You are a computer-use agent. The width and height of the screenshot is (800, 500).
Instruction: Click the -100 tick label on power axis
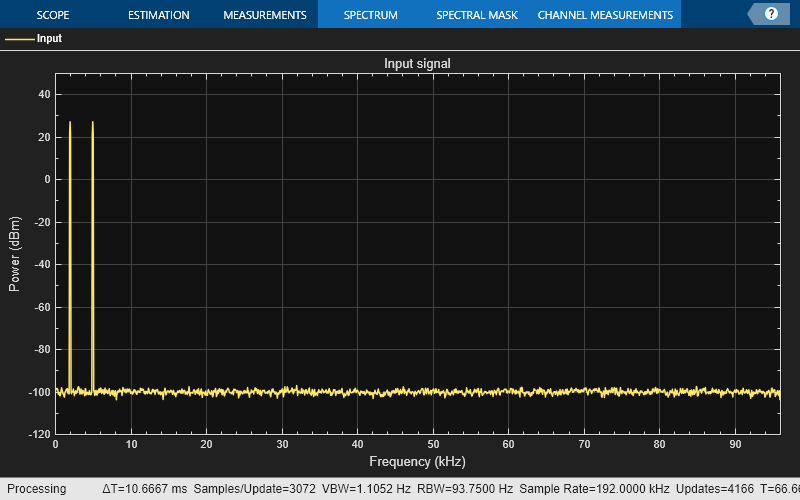click(39, 392)
